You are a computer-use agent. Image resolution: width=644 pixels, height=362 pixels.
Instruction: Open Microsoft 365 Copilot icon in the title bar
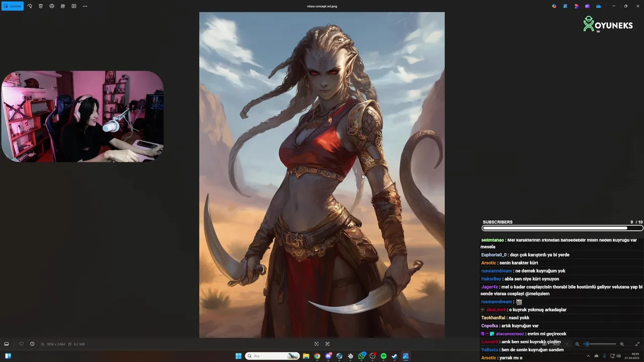click(554, 6)
